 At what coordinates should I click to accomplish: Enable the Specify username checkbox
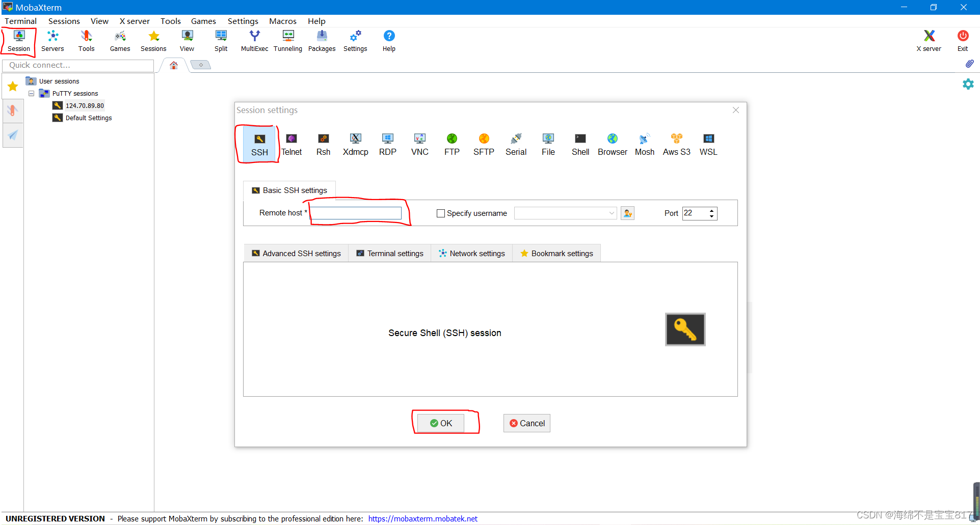(x=441, y=213)
